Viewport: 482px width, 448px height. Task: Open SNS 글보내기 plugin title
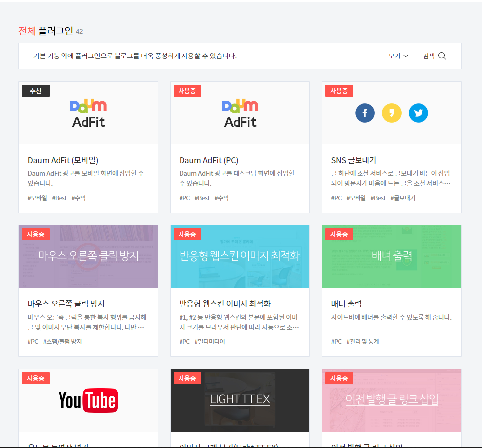[354, 160]
